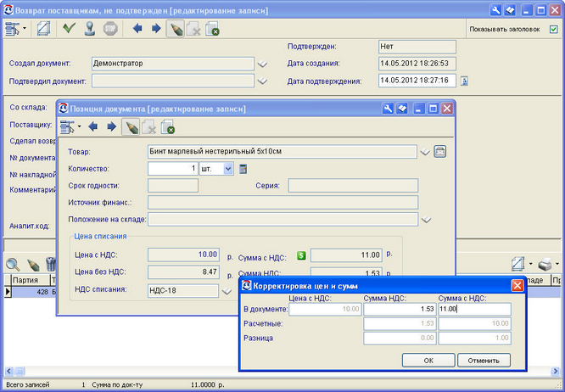Close the Корректировка цен и сумм dialog
Screen dimensions: 565x392
pos(517,286)
